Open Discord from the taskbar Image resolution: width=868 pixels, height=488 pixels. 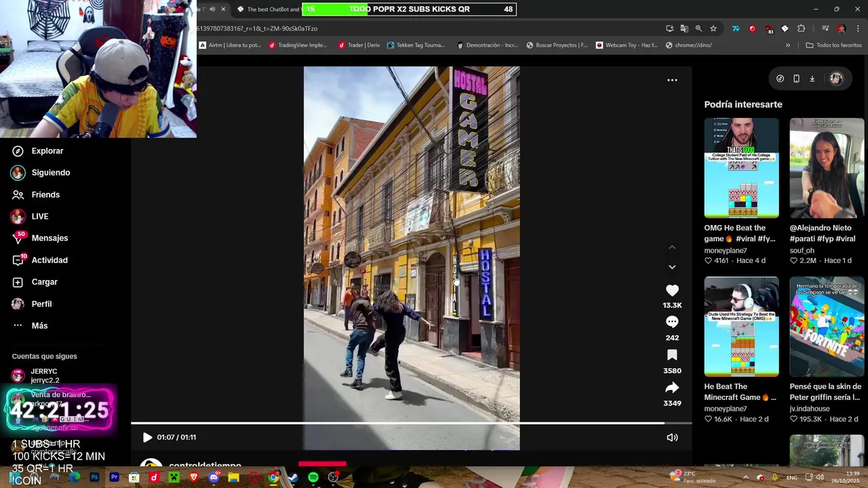214,478
